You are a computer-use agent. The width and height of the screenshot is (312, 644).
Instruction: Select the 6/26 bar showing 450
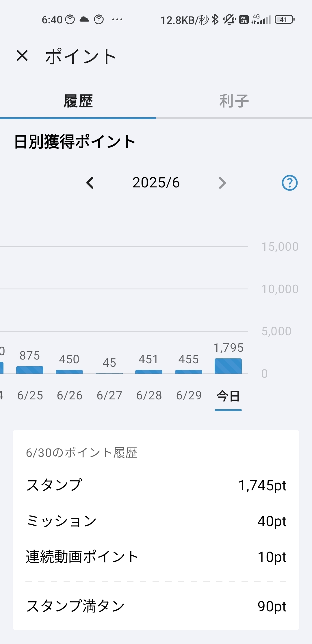69,371
